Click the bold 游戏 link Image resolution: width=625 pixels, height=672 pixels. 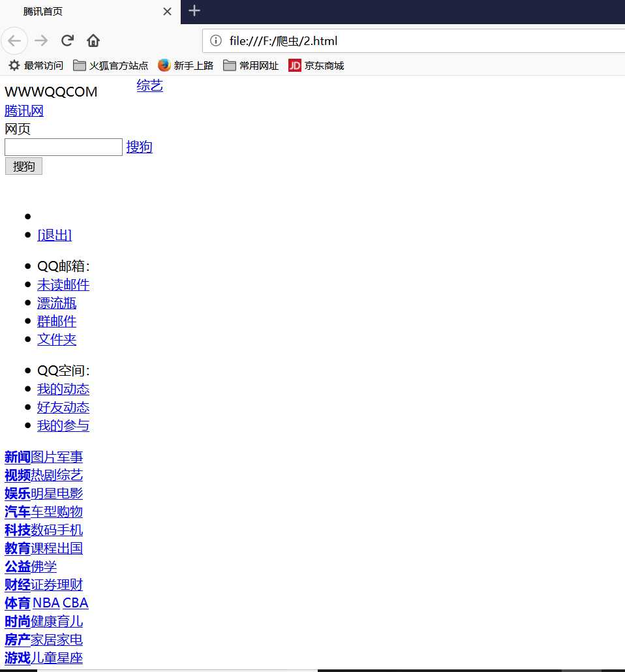coord(18,658)
